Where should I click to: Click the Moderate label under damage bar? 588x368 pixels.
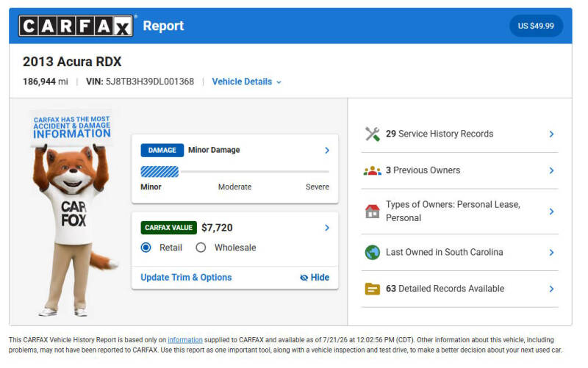point(234,187)
